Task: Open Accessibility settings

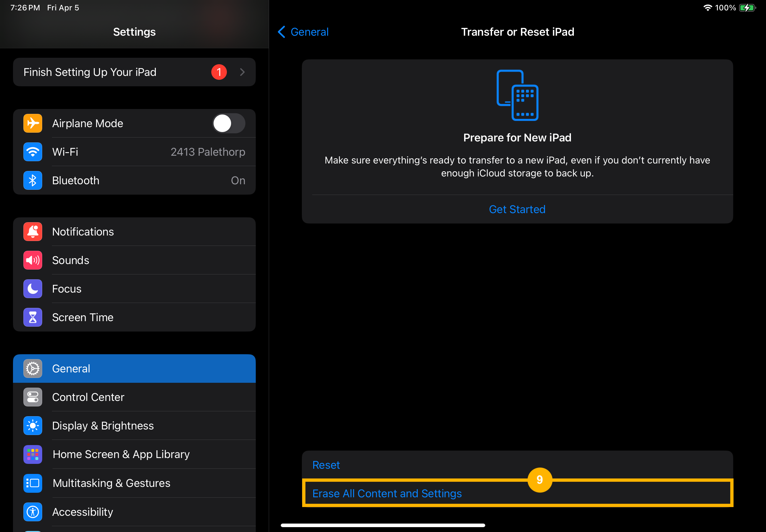Action: (x=134, y=512)
